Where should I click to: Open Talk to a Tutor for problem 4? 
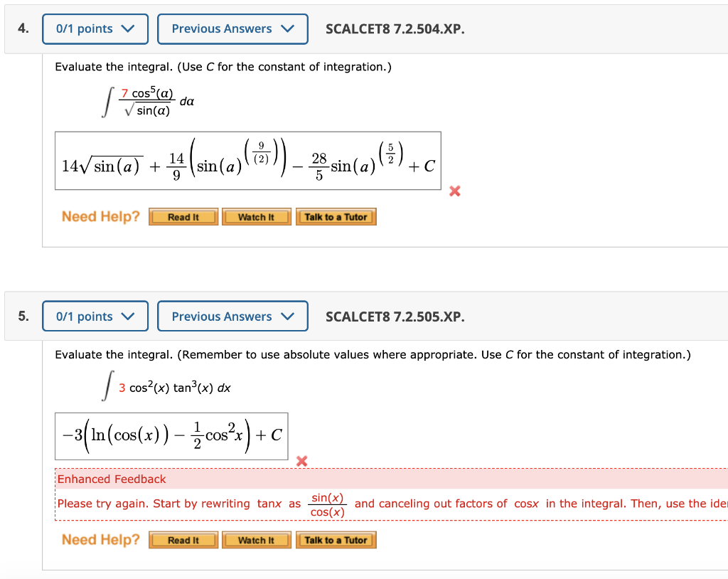336,216
